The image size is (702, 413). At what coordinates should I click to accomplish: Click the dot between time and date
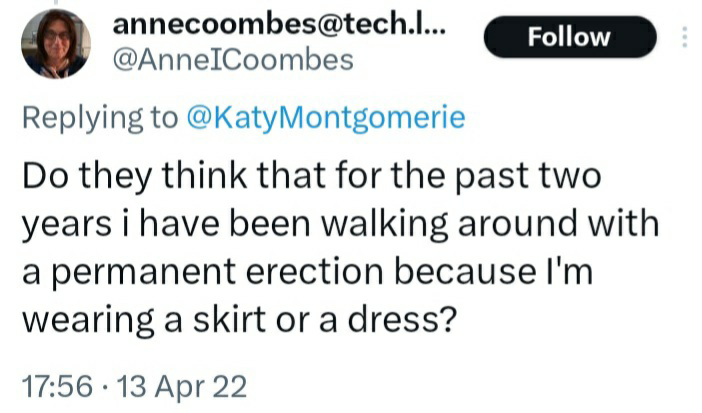coord(105,387)
